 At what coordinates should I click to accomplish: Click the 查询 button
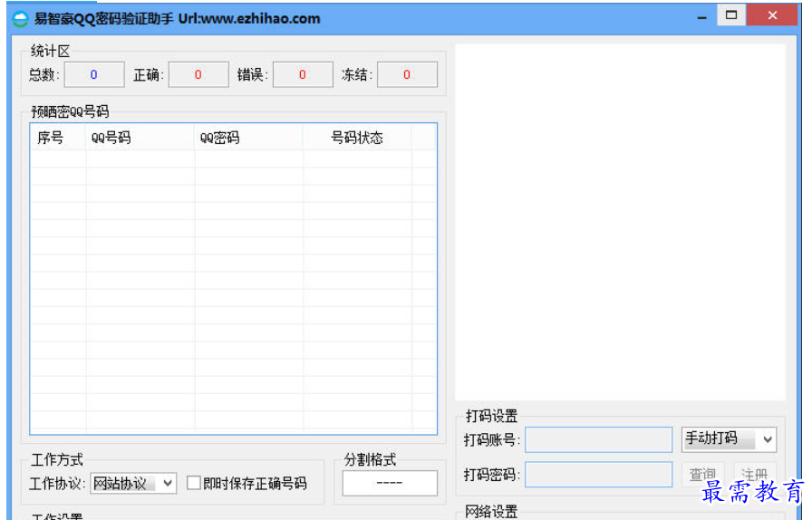702,474
